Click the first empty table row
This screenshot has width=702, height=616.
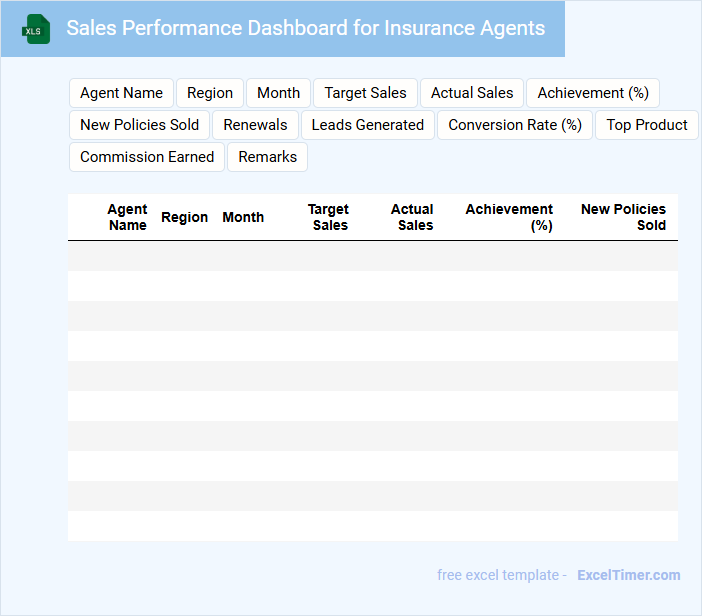(372, 256)
